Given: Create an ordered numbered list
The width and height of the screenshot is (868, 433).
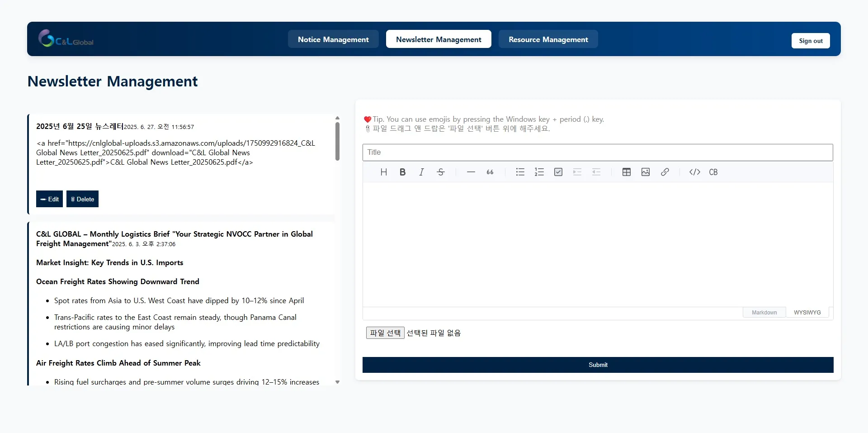Looking at the screenshot, I should click(539, 172).
